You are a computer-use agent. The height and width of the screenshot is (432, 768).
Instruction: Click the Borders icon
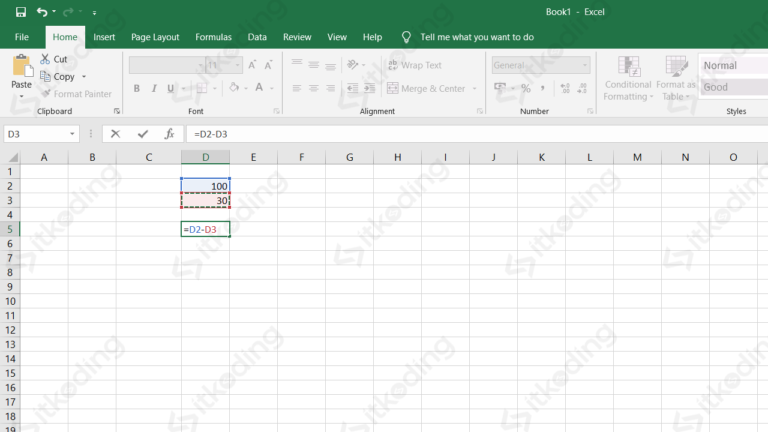(202, 89)
